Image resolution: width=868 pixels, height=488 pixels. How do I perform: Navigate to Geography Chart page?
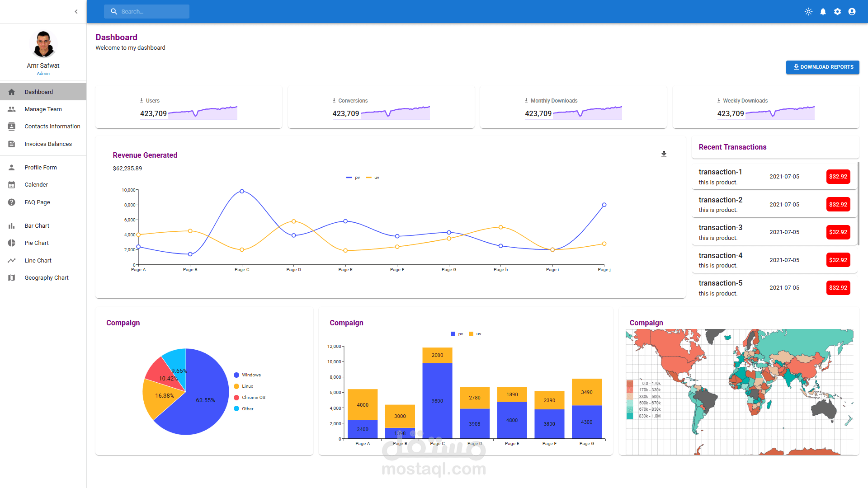[43, 278]
